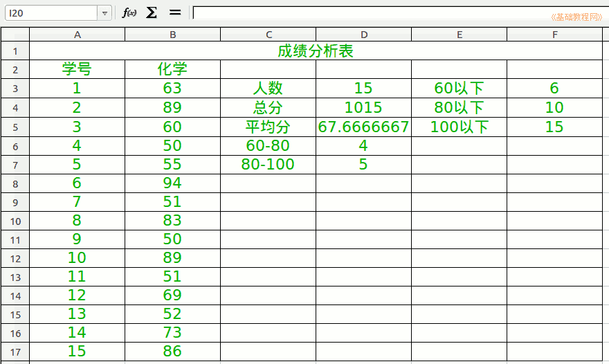The image size is (609, 364).
Task: Click into the formula input line
Action: (400, 13)
